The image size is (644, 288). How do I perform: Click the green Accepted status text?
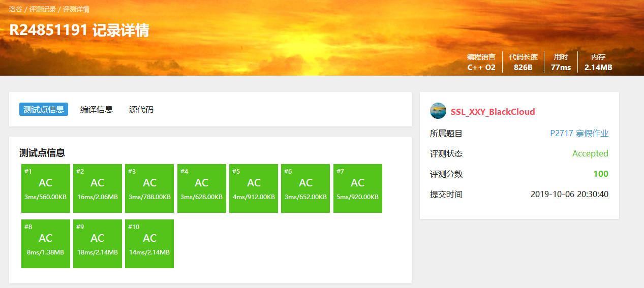(x=590, y=153)
